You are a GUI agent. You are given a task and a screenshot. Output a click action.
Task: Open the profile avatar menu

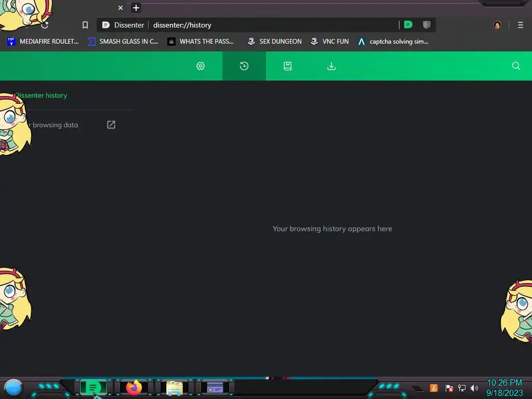point(497,25)
